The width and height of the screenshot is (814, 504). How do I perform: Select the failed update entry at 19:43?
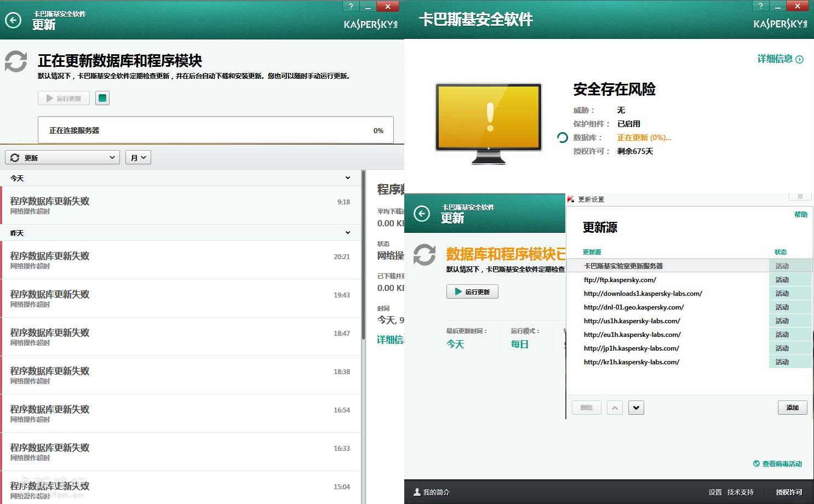[181, 299]
